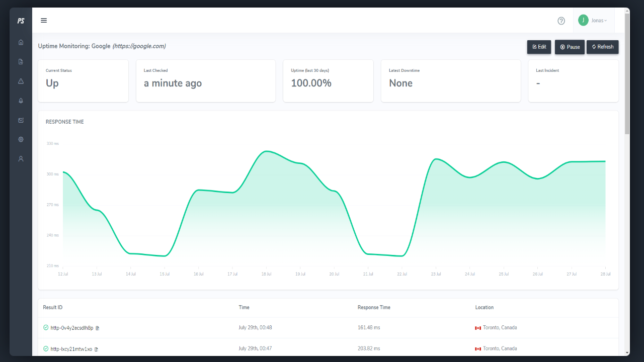Refresh the monitoring data
This screenshot has height=362, width=644.
point(603,47)
